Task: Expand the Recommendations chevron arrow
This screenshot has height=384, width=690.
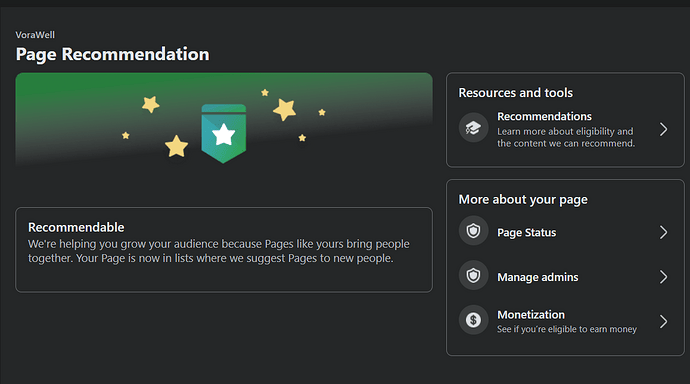Action: coord(663,129)
